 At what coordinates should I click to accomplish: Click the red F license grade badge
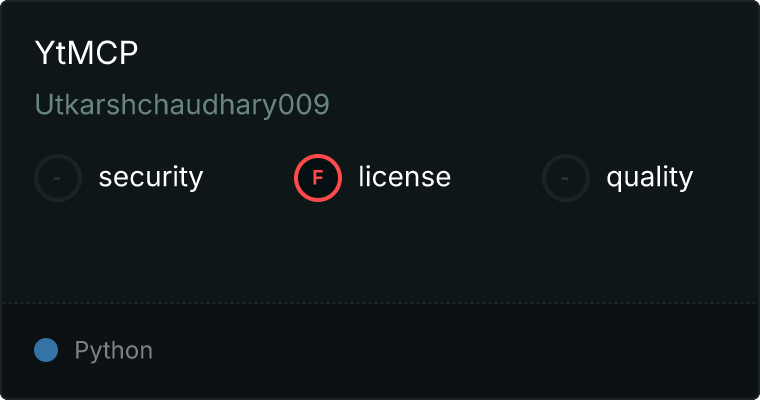(317, 178)
